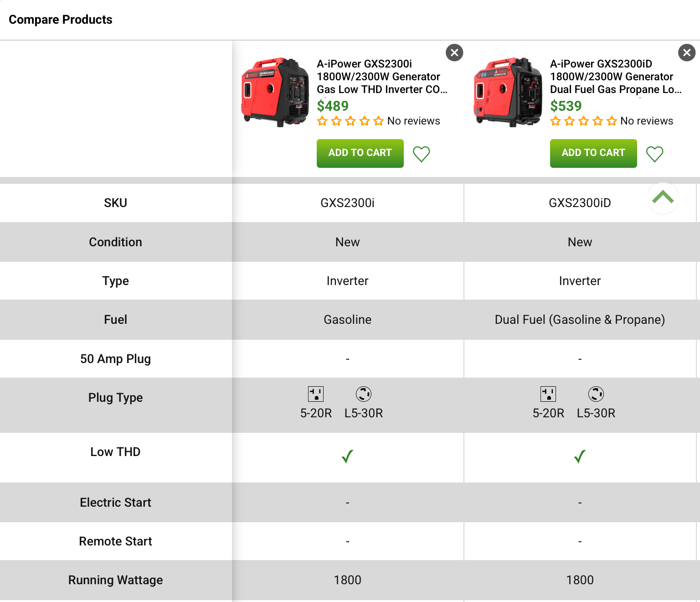Image resolution: width=700 pixels, height=602 pixels.
Task: Click the L5-30R plug icon for GXS2300i
Action: point(363,394)
